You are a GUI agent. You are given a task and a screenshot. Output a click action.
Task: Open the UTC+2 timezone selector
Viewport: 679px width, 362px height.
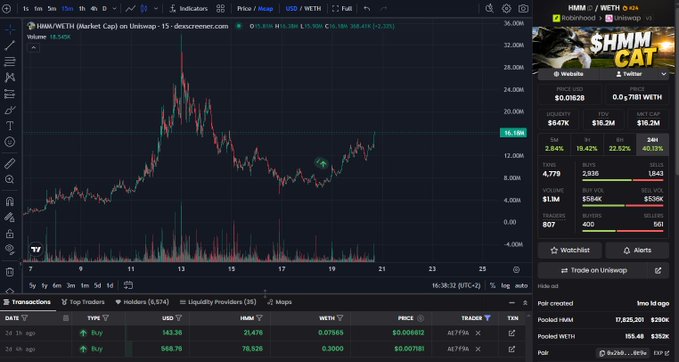tap(456, 285)
